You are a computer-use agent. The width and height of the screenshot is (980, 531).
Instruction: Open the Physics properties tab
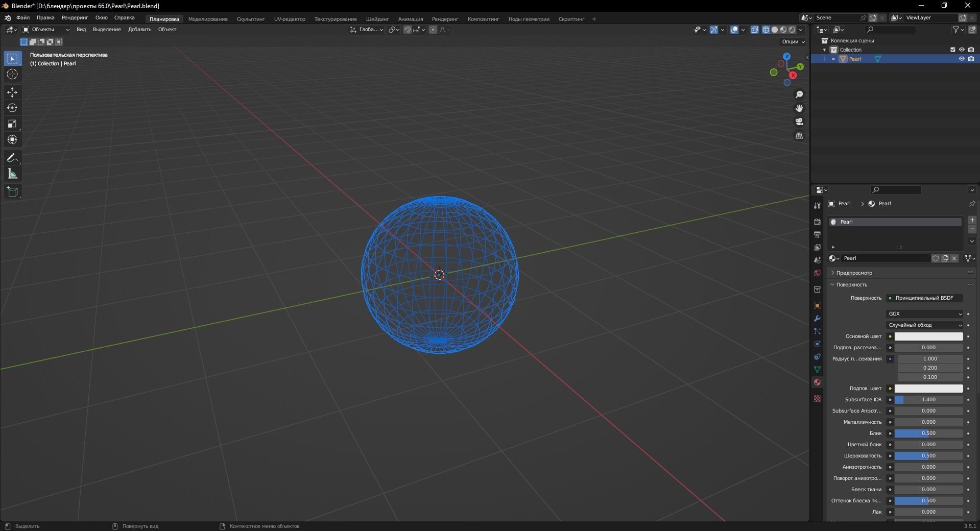pyautogui.click(x=817, y=344)
